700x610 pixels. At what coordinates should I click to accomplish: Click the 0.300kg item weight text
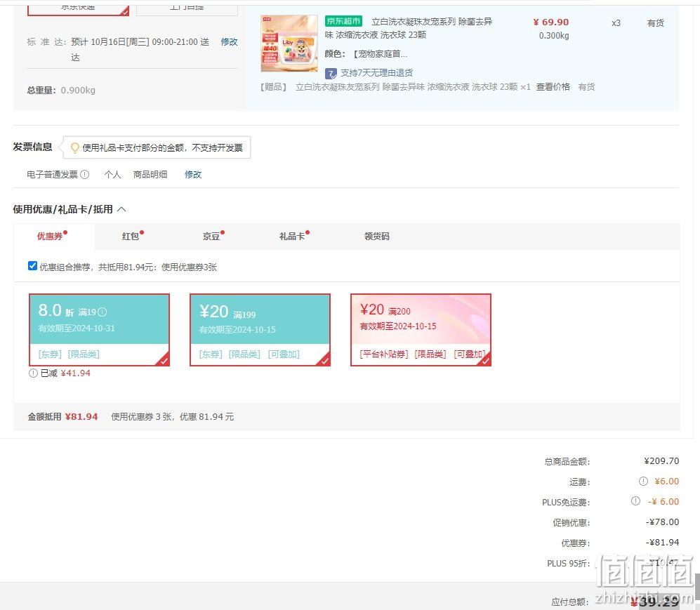coord(553,35)
